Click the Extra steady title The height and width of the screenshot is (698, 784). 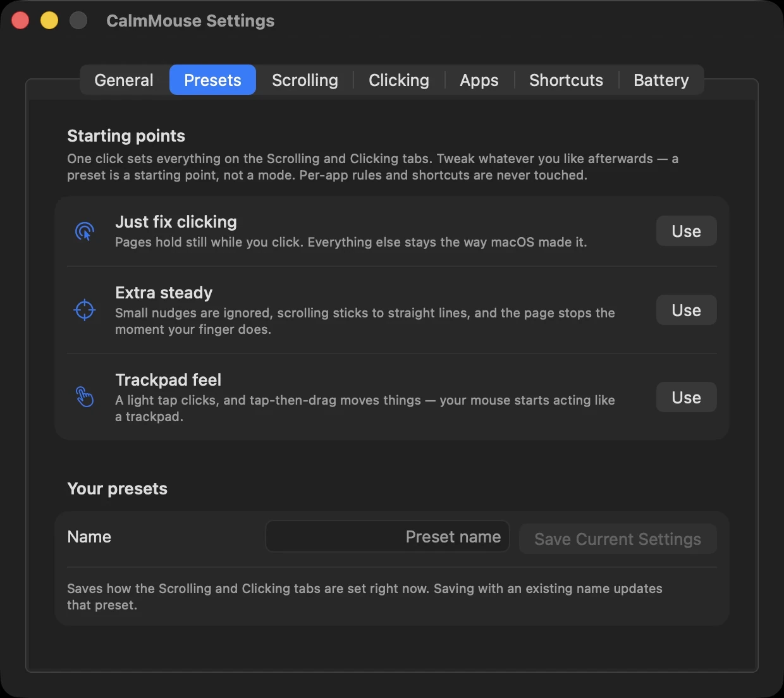(x=164, y=293)
